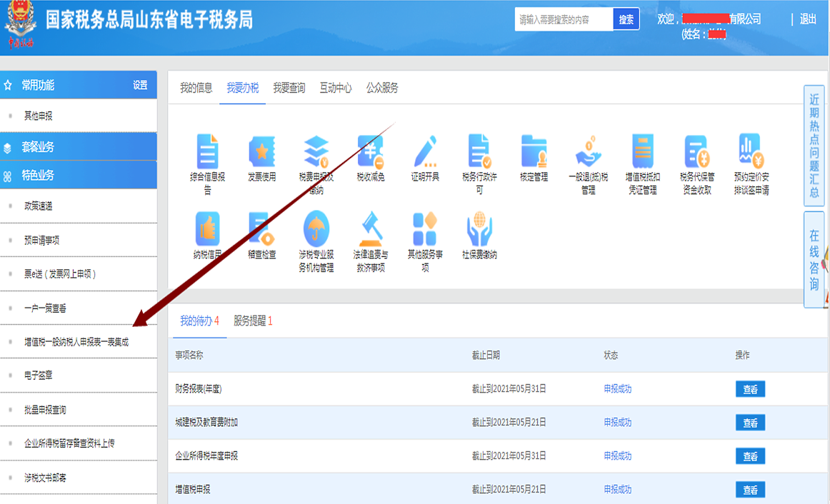Screen dimensions: 830x504
Task: Click 查看 for 财务报表(年度)
Action: [750, 389]
